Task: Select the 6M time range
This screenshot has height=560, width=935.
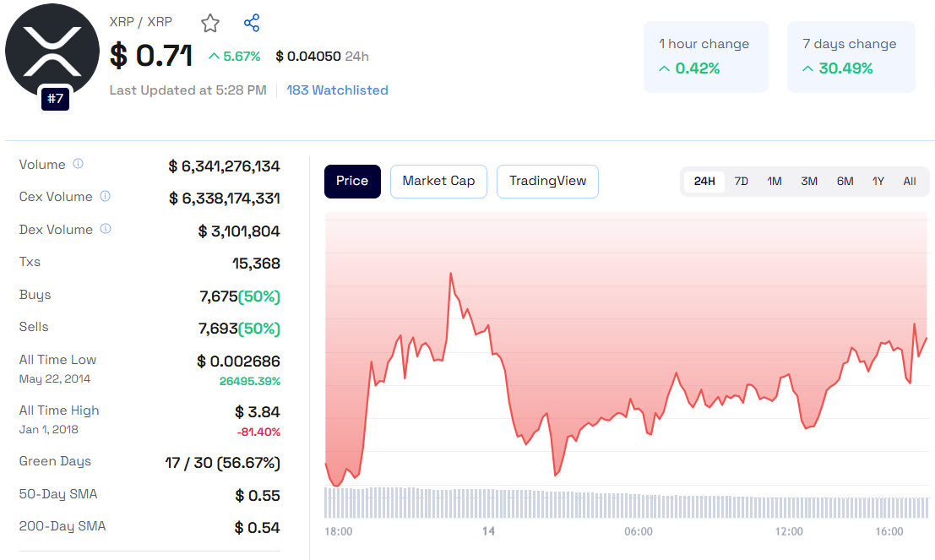Action: click(x=845, y=182)
